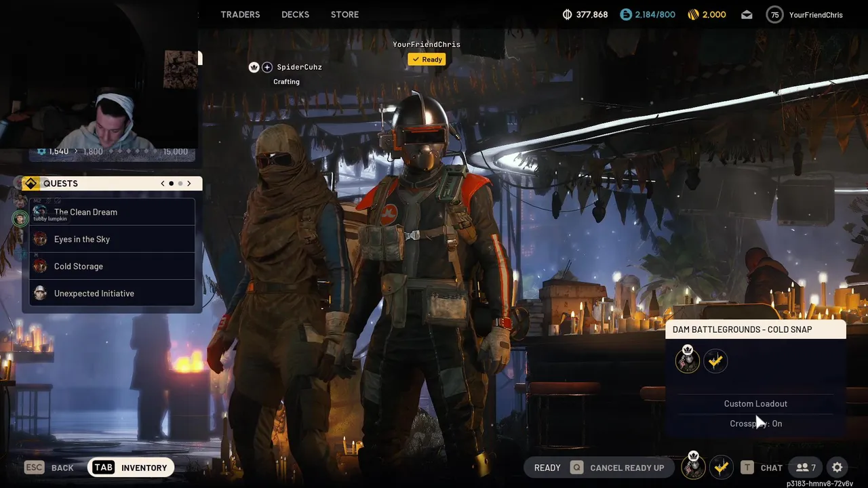Click the Cancel Ready Up button
Screen dimensions: 868x488
point(617,468)
